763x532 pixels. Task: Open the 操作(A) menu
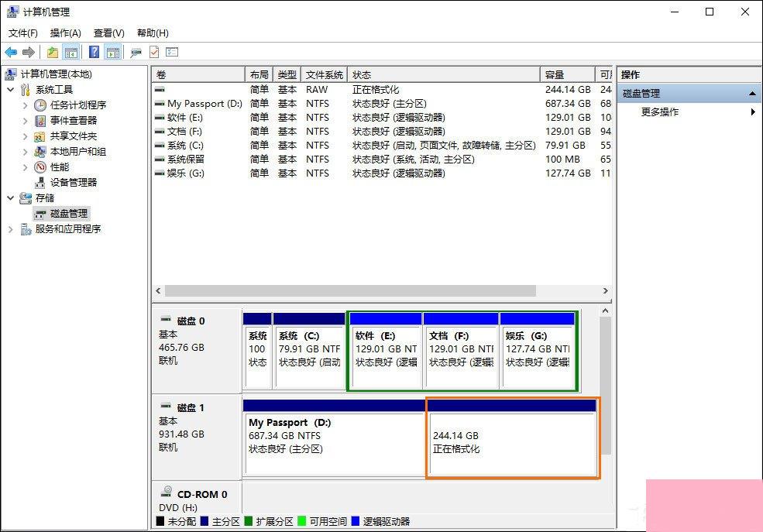pos(65,33)
